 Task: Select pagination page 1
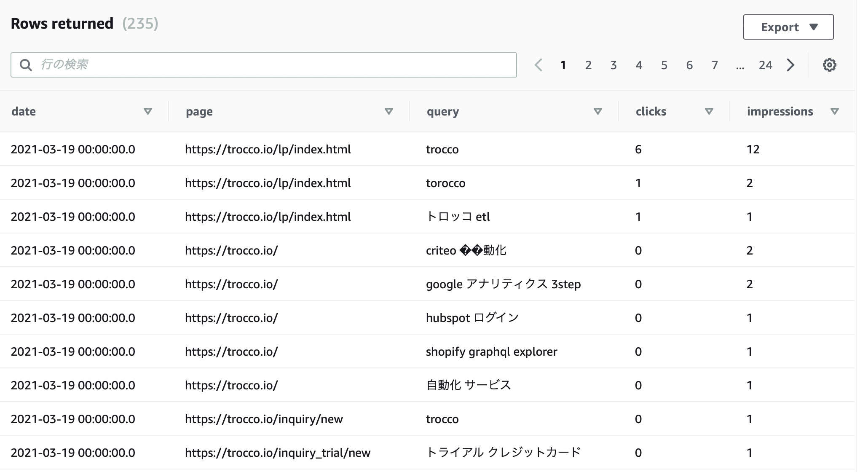click(563, 65)
